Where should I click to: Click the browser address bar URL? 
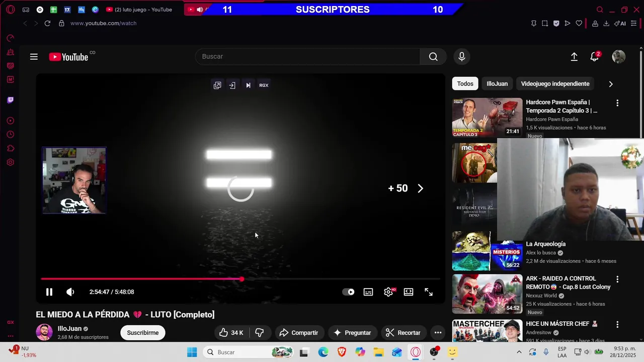103,23
